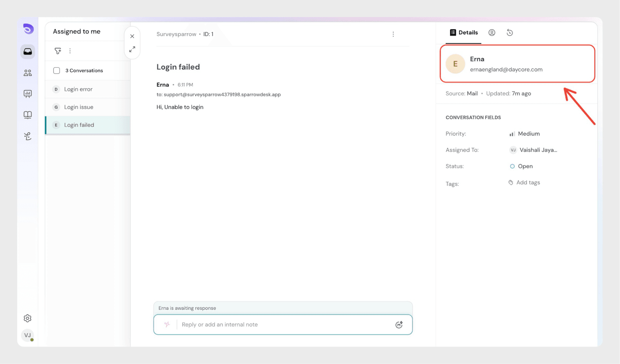Open the inbox icon in sidebar
Viewport: 620px width, 364px height.
coord(28,52)
